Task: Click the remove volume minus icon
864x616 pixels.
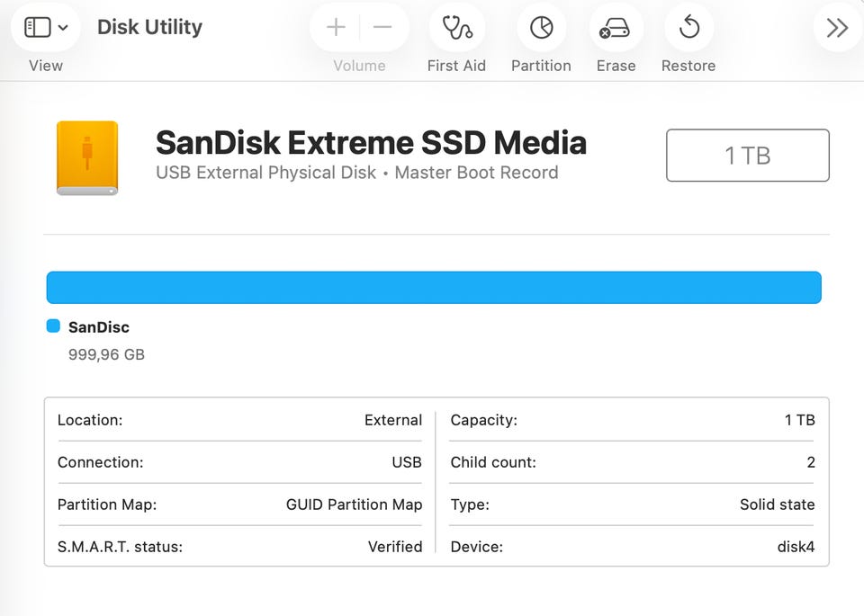Action: pyautogui.click(x=382, y=28)
